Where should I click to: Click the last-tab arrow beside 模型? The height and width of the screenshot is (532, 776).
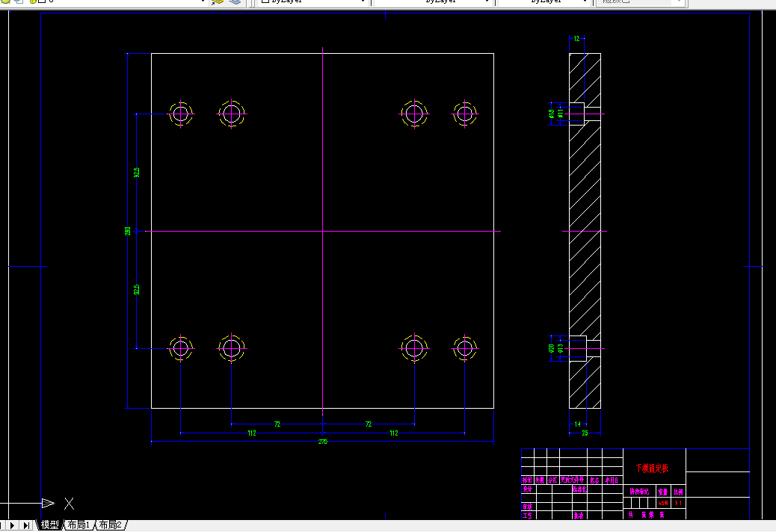click(x=27, y=525)
